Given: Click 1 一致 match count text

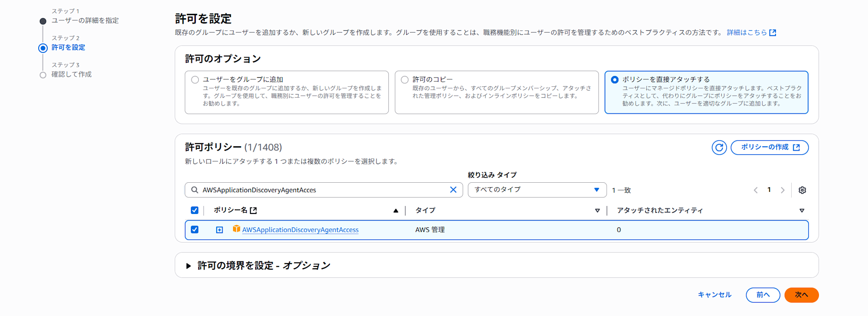Looking at the screenshot, I should [x=621, y=190].
